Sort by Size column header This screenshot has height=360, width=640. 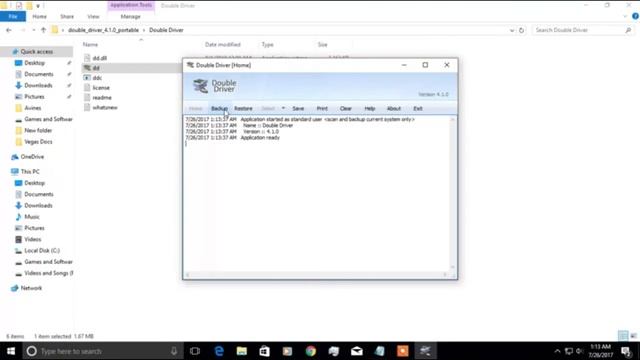pos(322,44)
